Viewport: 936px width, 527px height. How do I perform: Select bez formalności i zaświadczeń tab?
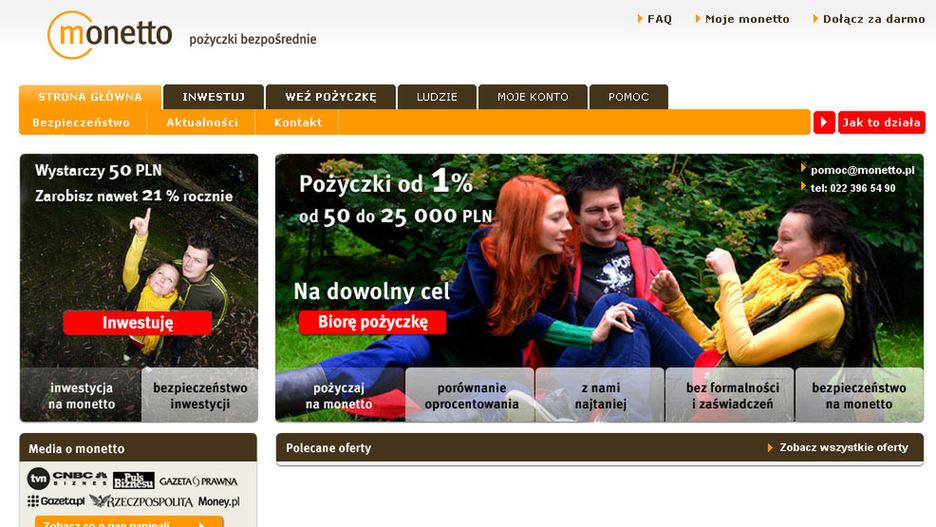coord(732,395)
